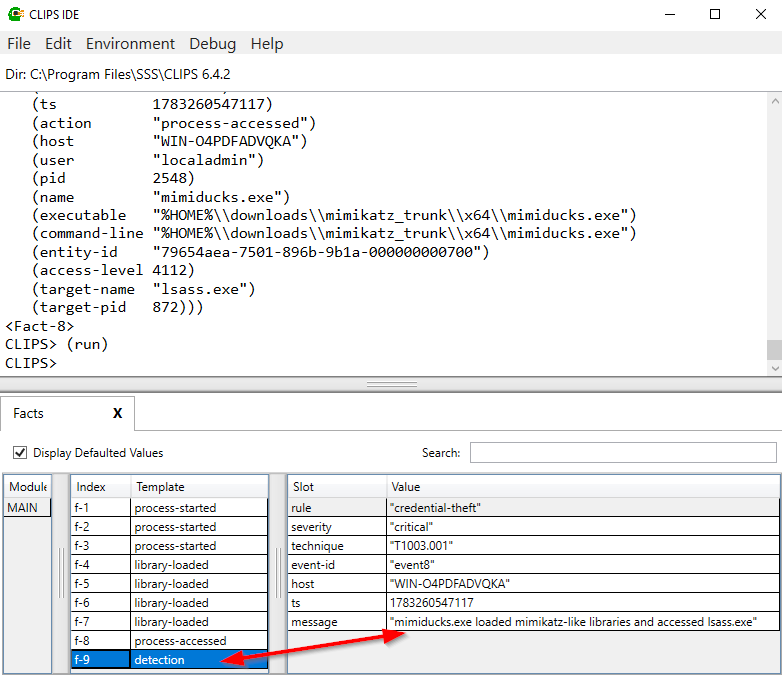The width and height of the screenshot is (782, 676).
Task: Click the severity slot cell
Action: pos(337,526)
